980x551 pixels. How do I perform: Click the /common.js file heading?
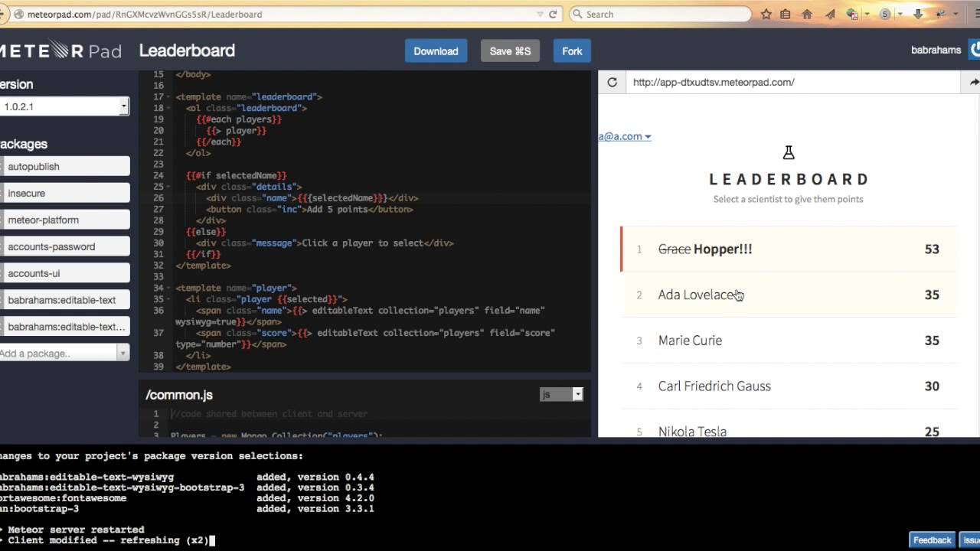[x=179, y=395]
